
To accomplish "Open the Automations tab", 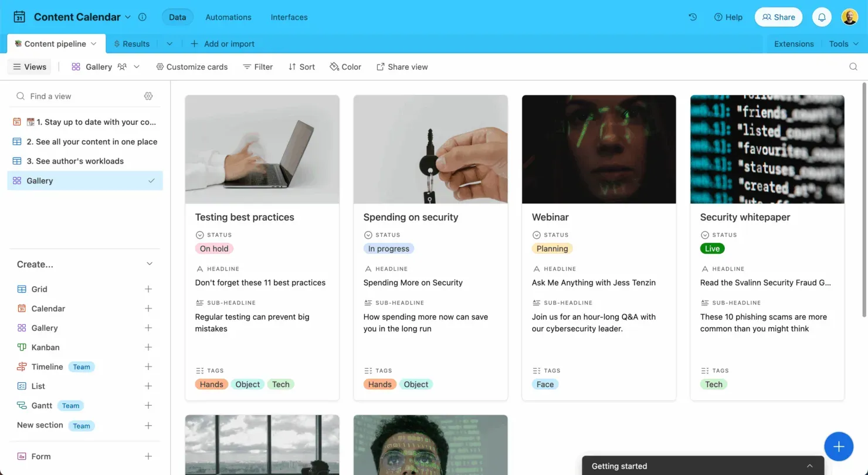I will tap(228, 17).
